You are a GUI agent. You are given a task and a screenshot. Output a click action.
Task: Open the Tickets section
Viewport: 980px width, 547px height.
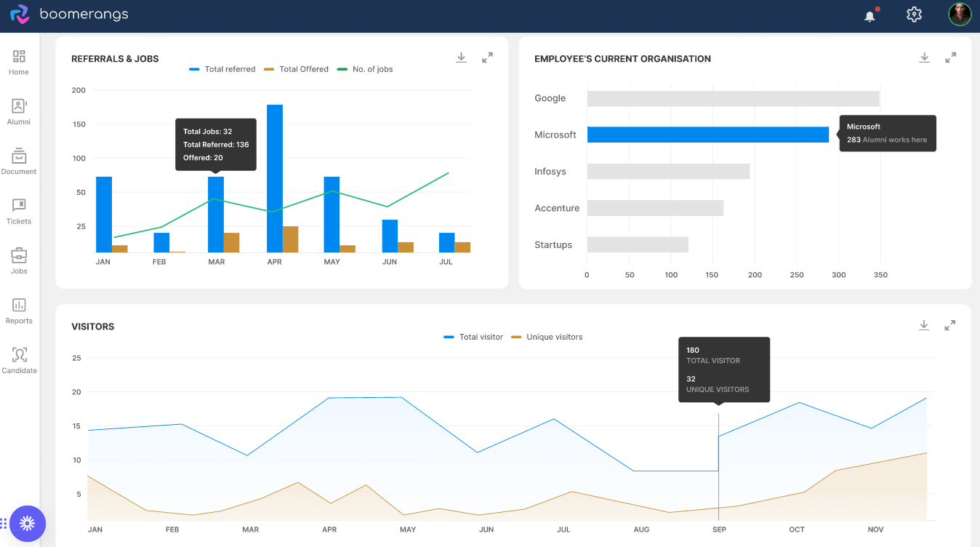[19, 212]
